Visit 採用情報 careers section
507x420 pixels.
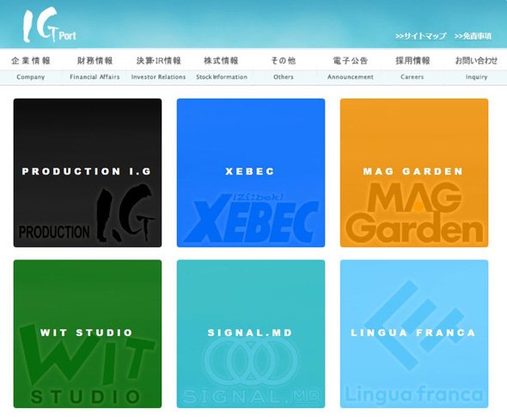coord(412,60)
